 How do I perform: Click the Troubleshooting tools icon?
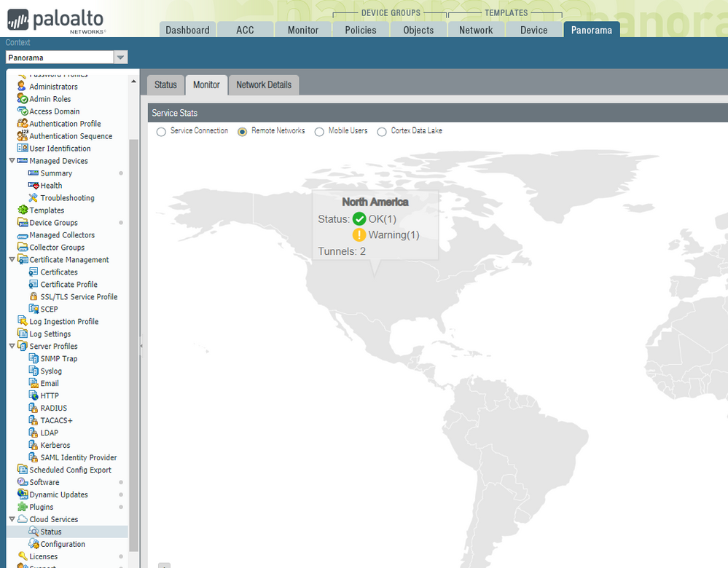[33, 198]
